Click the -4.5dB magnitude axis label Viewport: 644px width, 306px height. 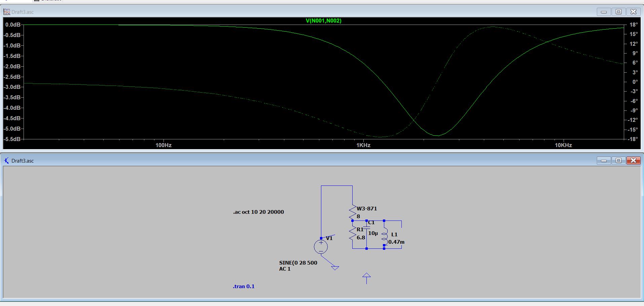click(12, 118)
